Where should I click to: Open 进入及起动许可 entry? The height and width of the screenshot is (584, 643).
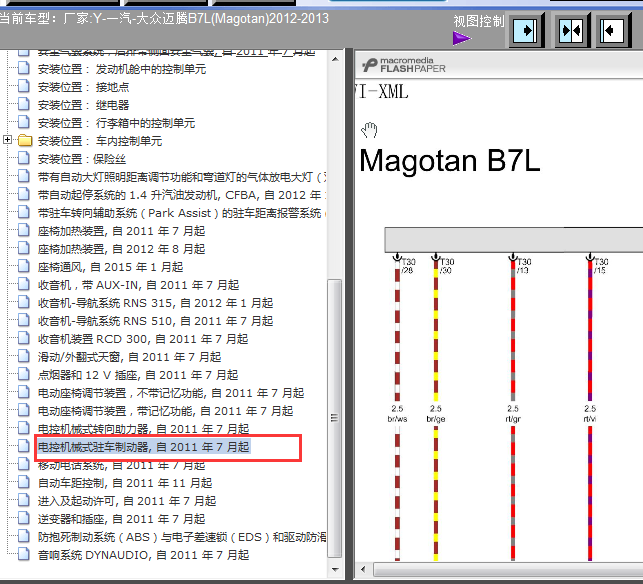(127, 501)
